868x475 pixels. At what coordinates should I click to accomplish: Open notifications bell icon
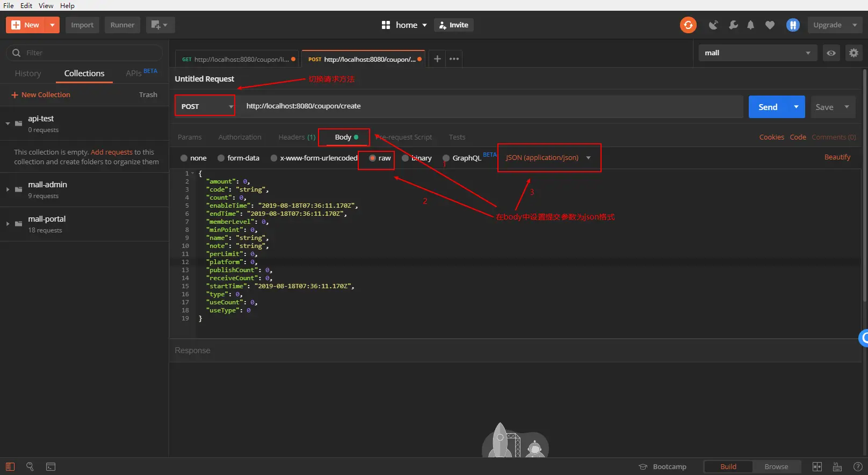750,25
